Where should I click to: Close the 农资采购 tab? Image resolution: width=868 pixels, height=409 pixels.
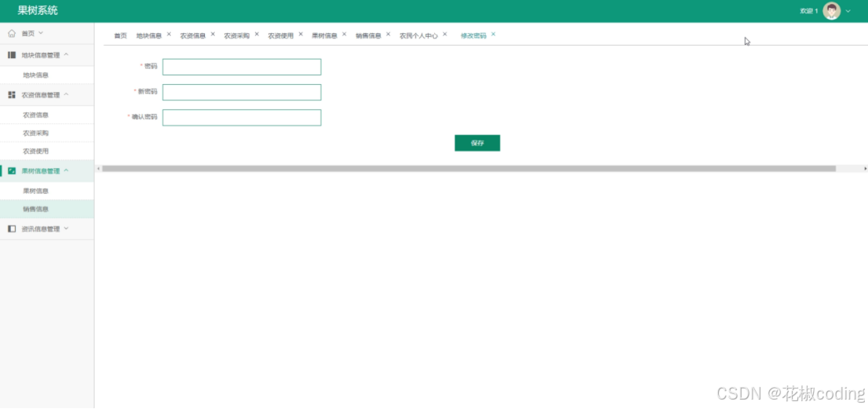click(257, 35)
